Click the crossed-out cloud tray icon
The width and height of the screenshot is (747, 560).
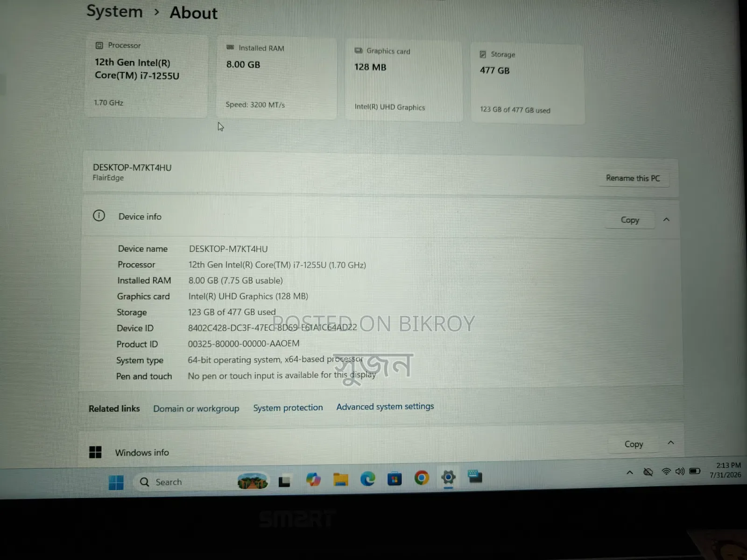coord(648,472)
